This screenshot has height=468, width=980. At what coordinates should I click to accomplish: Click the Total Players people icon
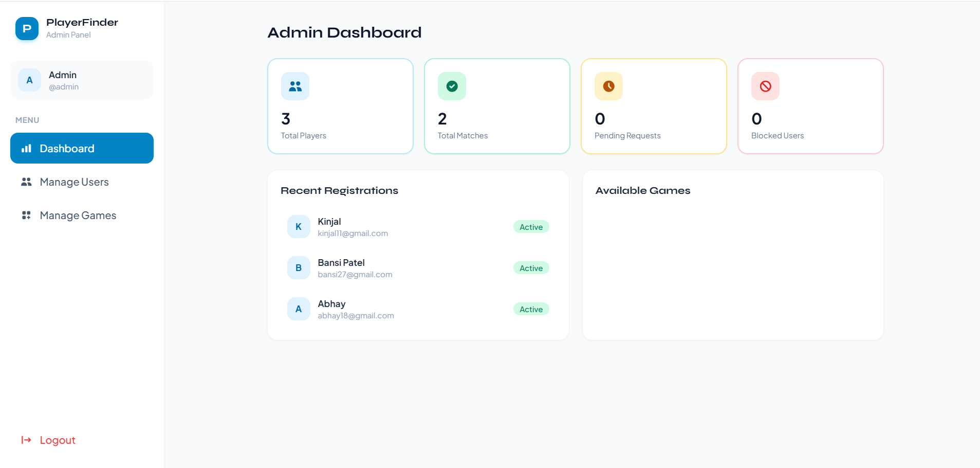(x=295, y=86)
